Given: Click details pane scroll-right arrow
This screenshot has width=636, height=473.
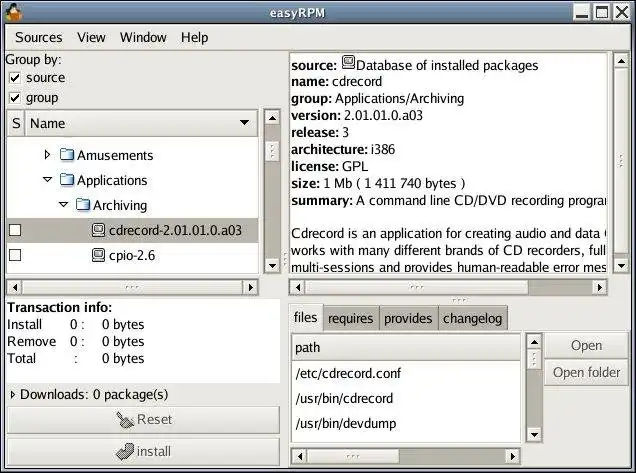Looking at the screenshot, I should point(599,288).
